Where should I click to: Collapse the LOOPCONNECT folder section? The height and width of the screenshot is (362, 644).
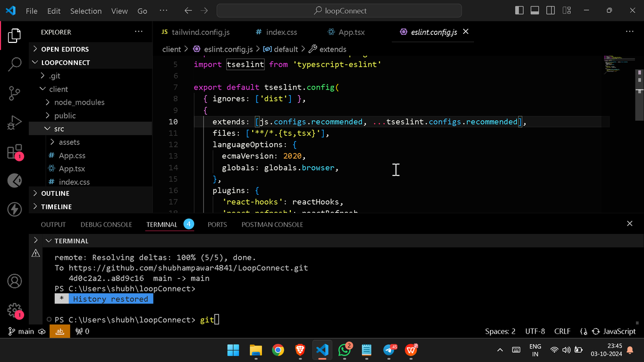tap(91, 62)
